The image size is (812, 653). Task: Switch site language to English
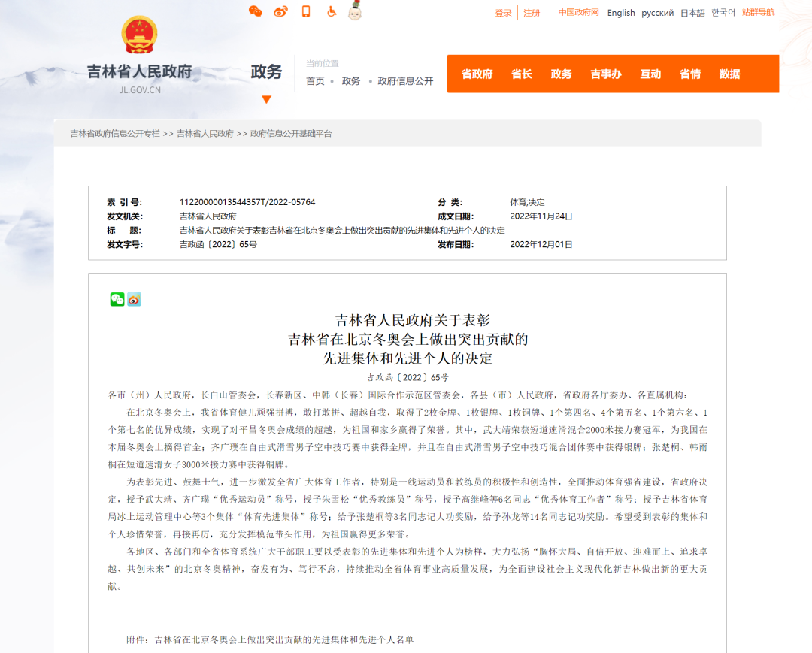click(x=621, y=13)
